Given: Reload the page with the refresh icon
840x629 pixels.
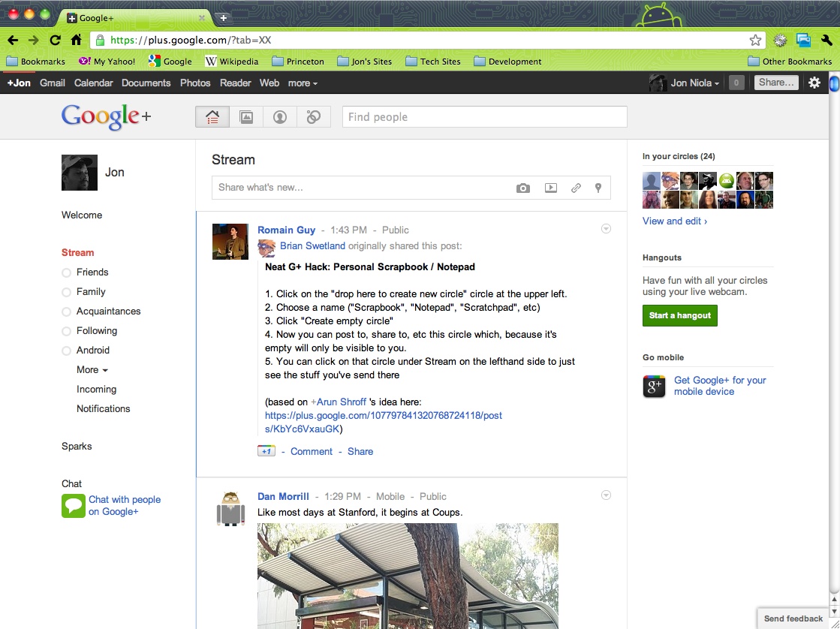Looking at the screenshot, I should coord(55,41).
